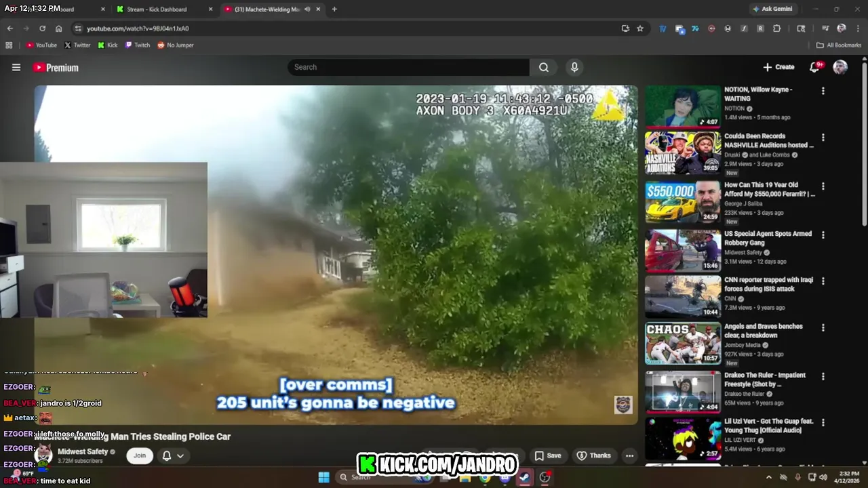Reload the page
This screenshot has height=488, width=868.
42,28
